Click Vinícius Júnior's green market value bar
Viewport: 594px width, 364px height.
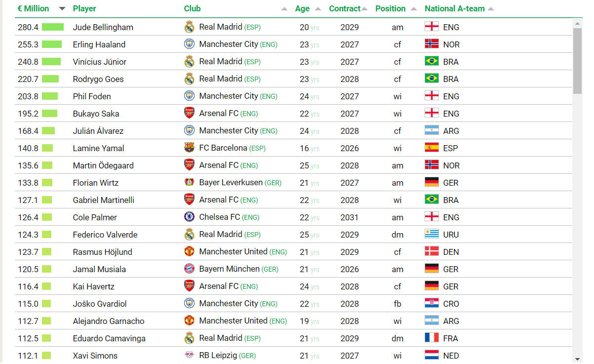[x=51, y=62]
